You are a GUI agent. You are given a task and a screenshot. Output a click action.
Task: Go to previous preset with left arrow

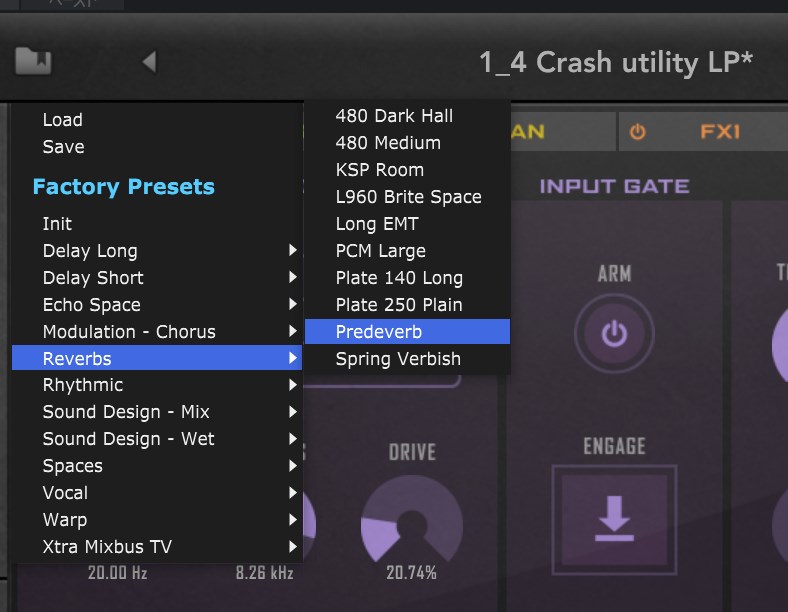coord(149,62)
